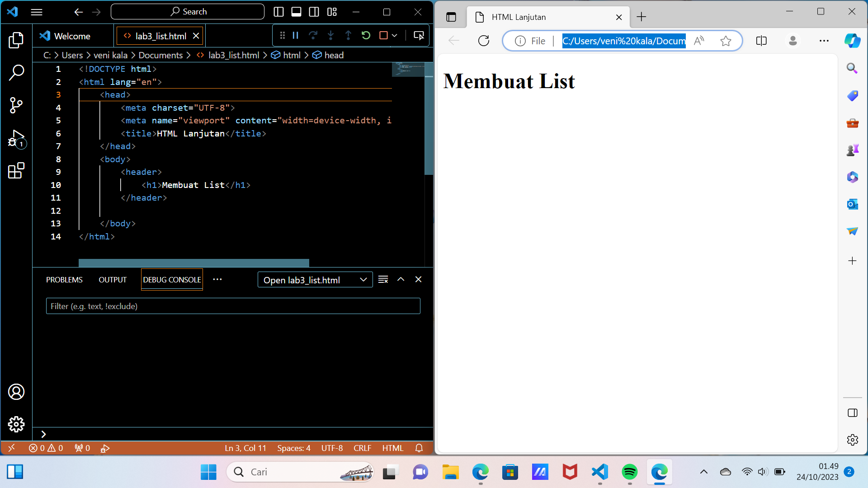Switch to the PROBLEMS tab

[64, 279]
